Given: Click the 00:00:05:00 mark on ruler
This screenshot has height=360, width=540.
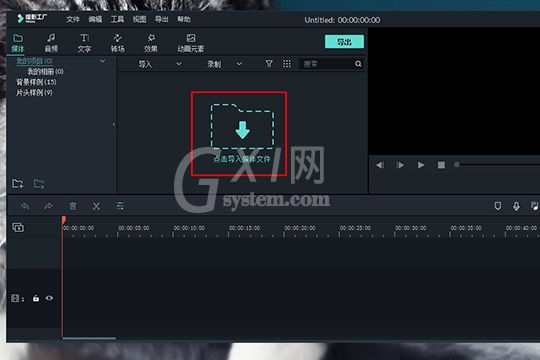Looking at the screenshot, I should 134,228.
